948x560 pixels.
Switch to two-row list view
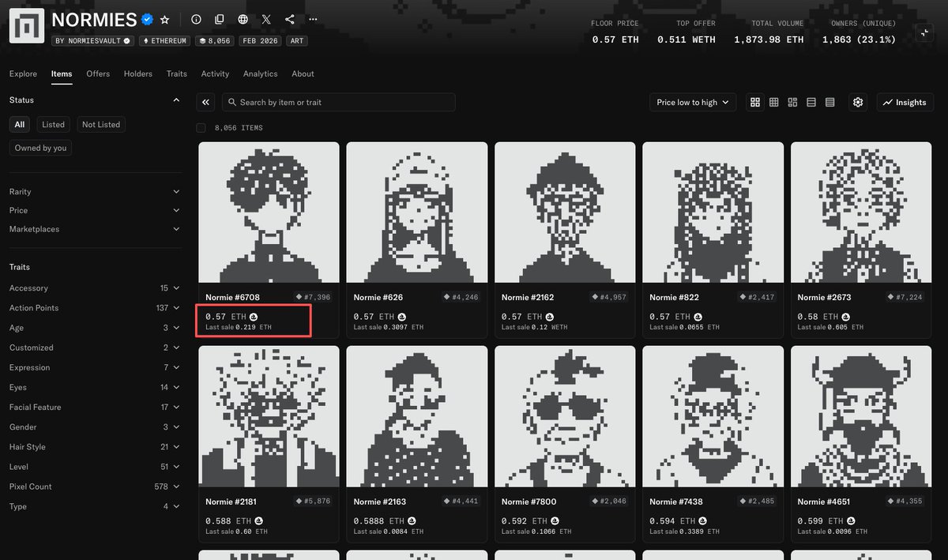811,102
